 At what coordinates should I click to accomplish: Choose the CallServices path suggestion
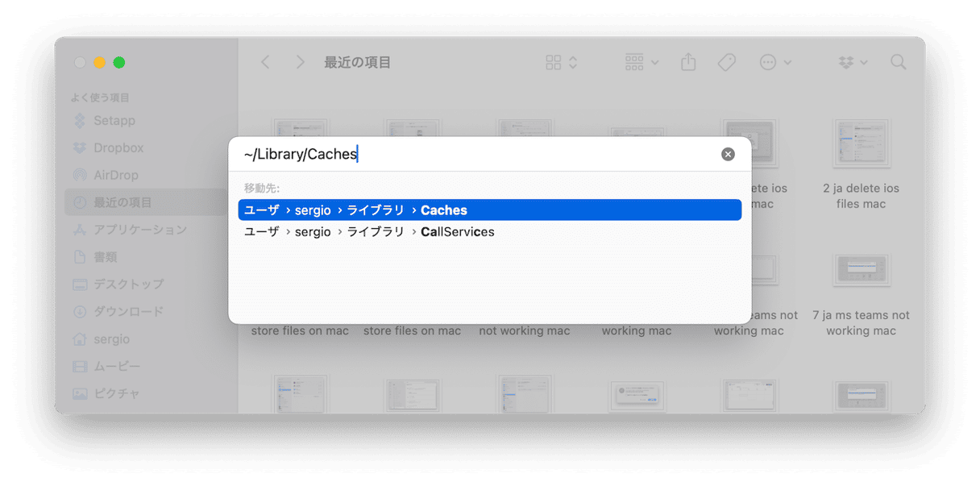489,232
